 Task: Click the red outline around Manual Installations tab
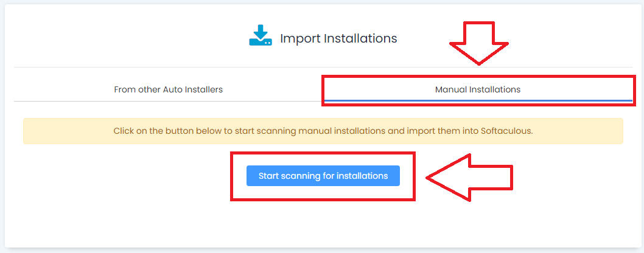click(478, 76)
